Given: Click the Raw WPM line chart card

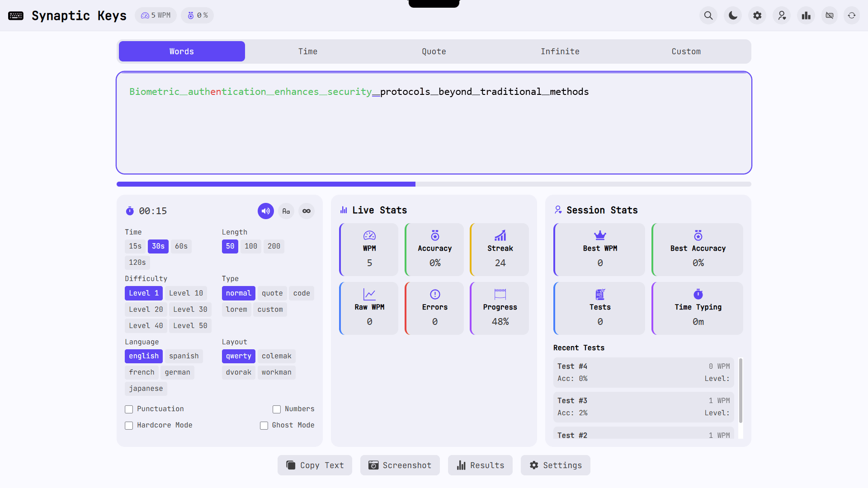Looking at the screenshot, I should point(369,308).
